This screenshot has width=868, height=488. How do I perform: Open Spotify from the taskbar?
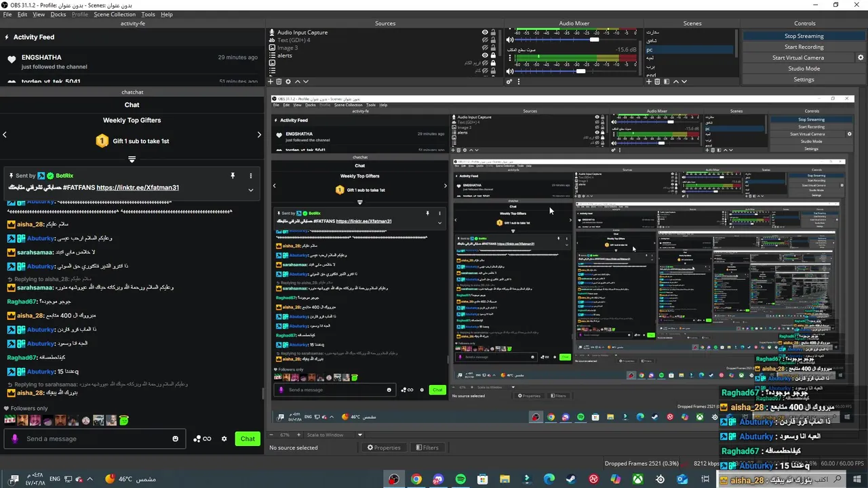click(x=460, y=479)
